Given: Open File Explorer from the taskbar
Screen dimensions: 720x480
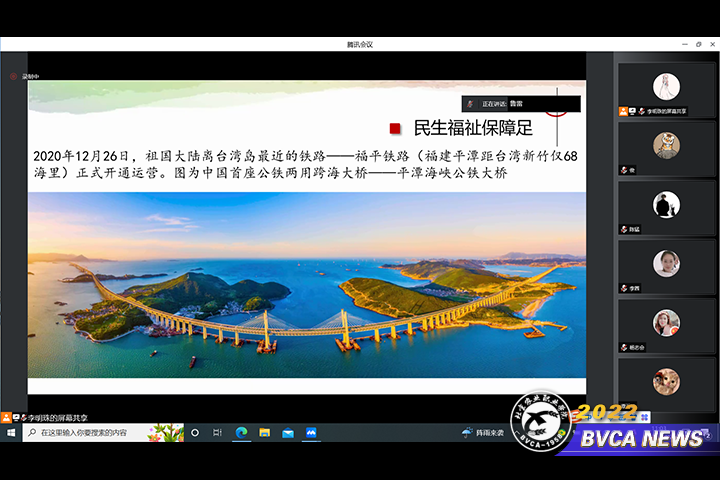Looking at the screenshot, I should [x=264, y=433].
